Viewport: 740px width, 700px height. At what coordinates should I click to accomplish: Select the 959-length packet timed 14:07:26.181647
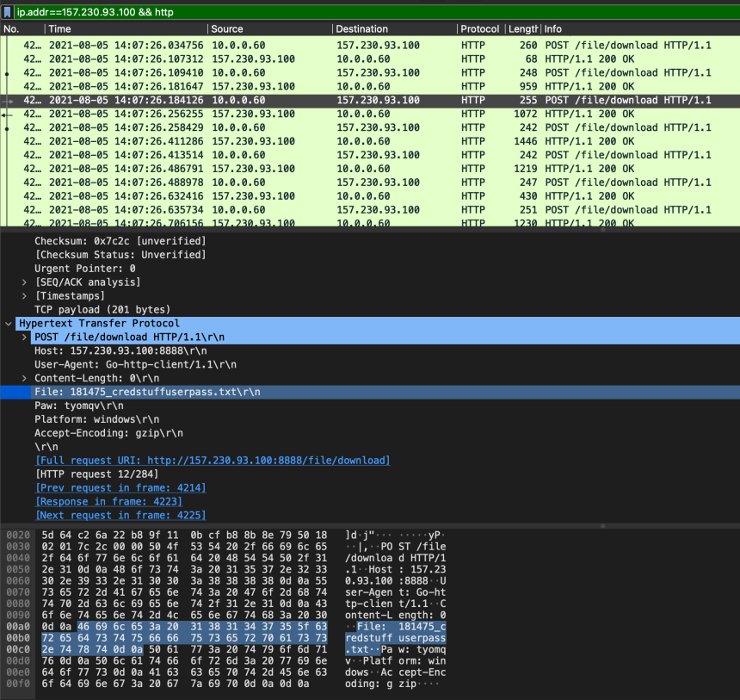point(370,86)
